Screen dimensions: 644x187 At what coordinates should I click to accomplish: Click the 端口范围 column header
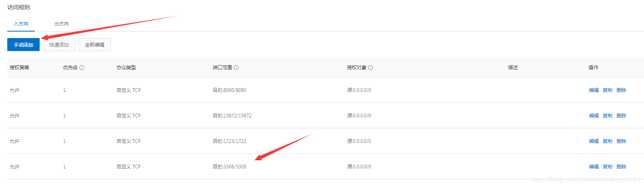click(x=222, y=68)
